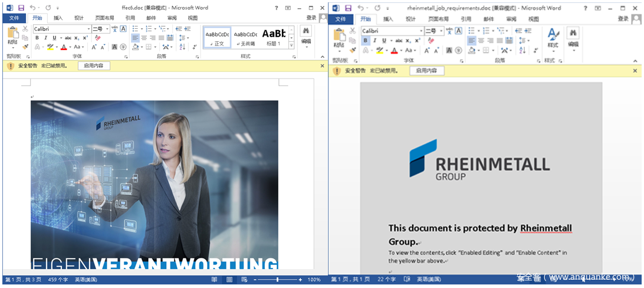Save the rheinmetall_job_requirements.doc document

pyautogui.click(x=349, y=8)
